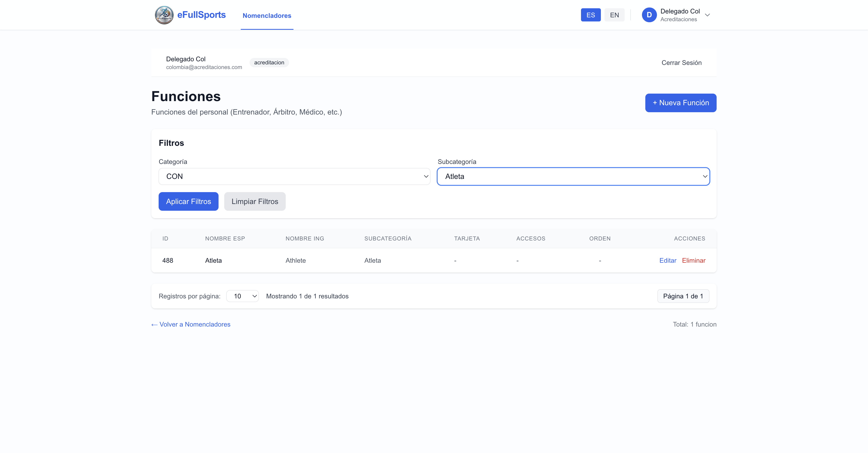Click the Página 1 de 1 indicator
The width and height of the screenshot is (868, 453).
(x=683, y=296)
